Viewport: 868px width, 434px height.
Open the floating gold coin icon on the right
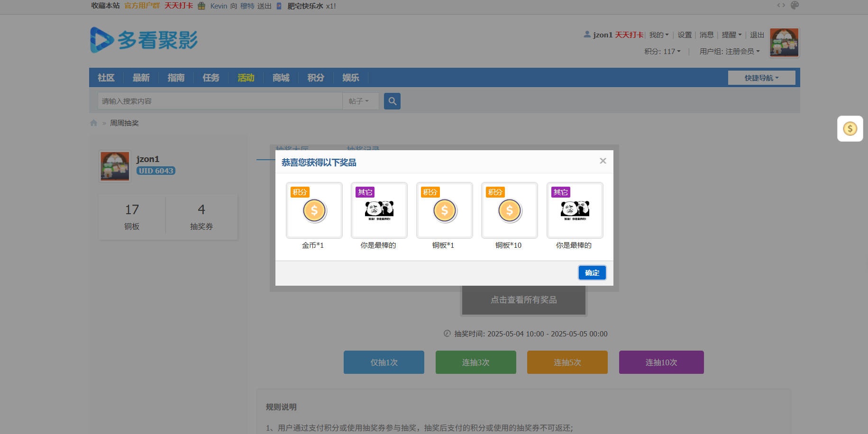coord(850,128)
